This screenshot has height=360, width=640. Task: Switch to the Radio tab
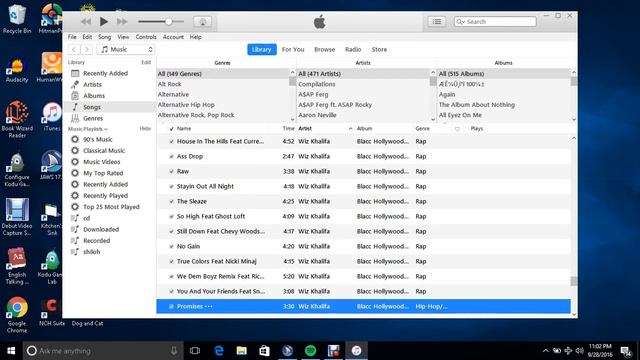coord(353,49)
